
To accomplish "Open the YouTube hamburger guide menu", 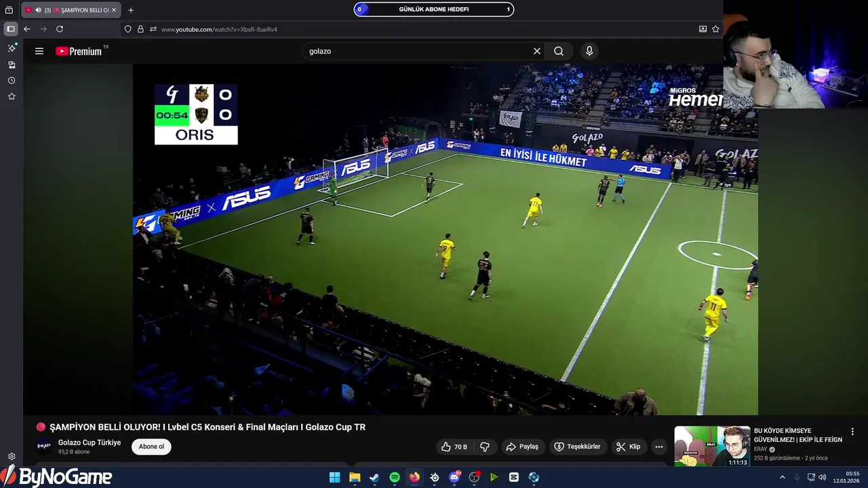I will point(39,51).
